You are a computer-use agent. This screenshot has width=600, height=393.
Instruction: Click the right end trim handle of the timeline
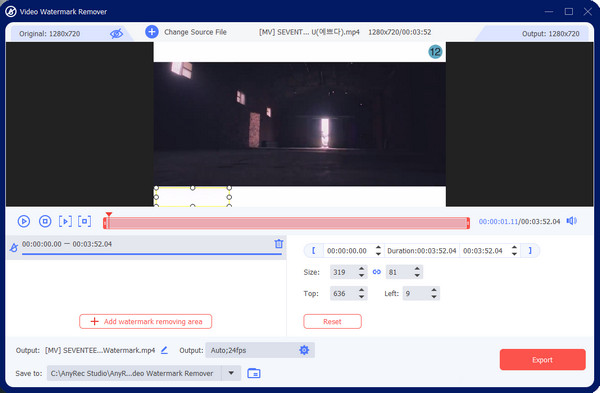(x=468, y=223)
